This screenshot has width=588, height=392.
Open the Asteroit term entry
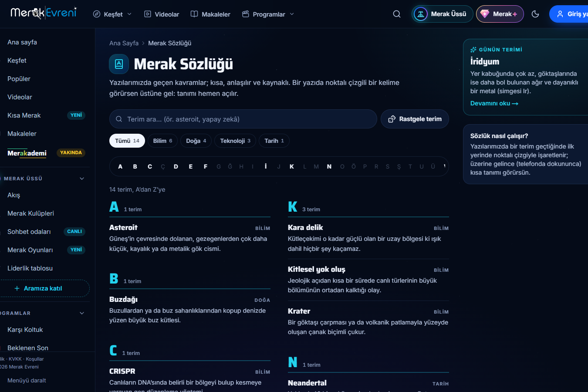pyautogui.click(x=123, y=227)
